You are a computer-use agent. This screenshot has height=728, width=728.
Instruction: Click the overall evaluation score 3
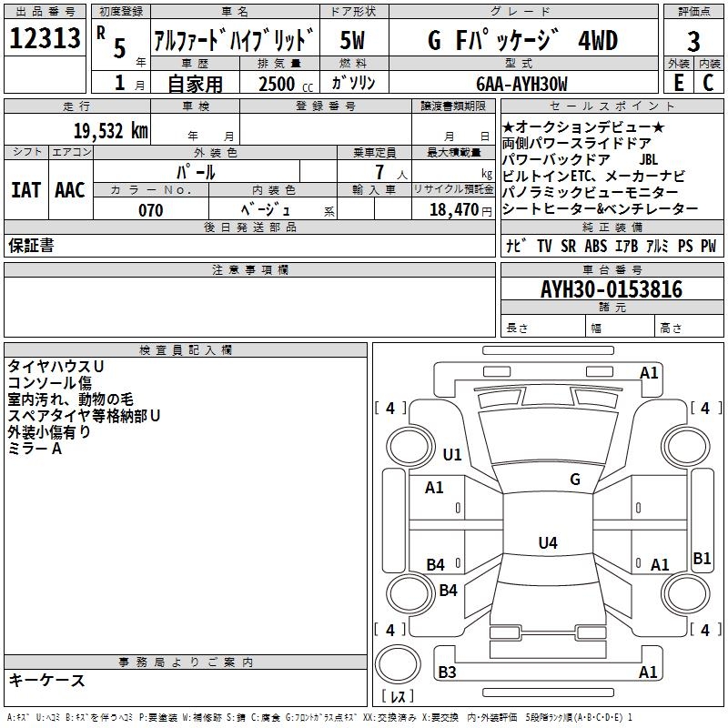coord(693,41)
